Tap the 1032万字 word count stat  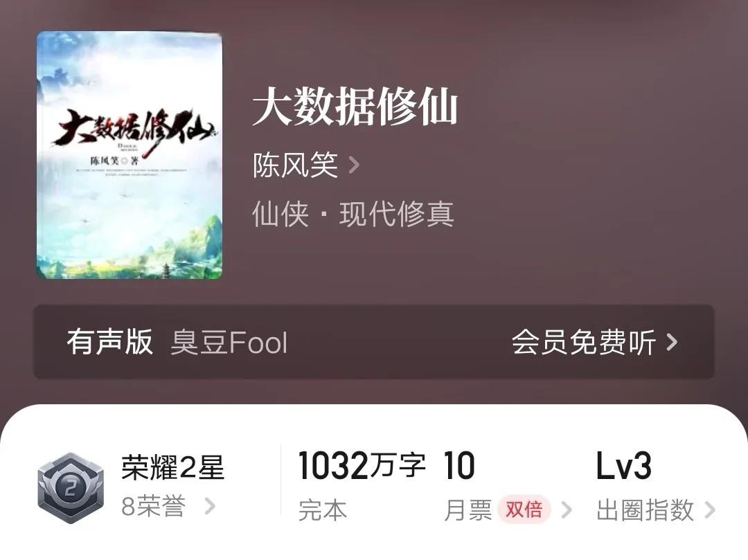click(x=362, y=466)
